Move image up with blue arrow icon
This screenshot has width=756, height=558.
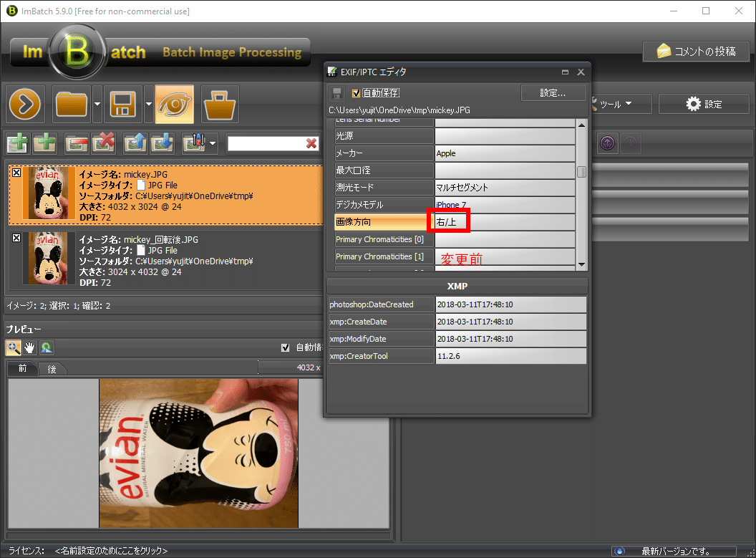[x=134, y=143]
